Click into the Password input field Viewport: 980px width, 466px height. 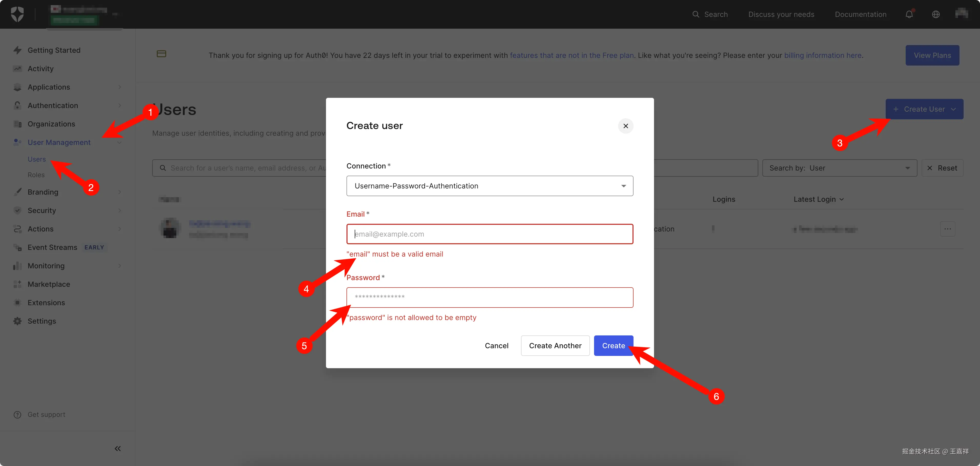[x=489, y=297]
